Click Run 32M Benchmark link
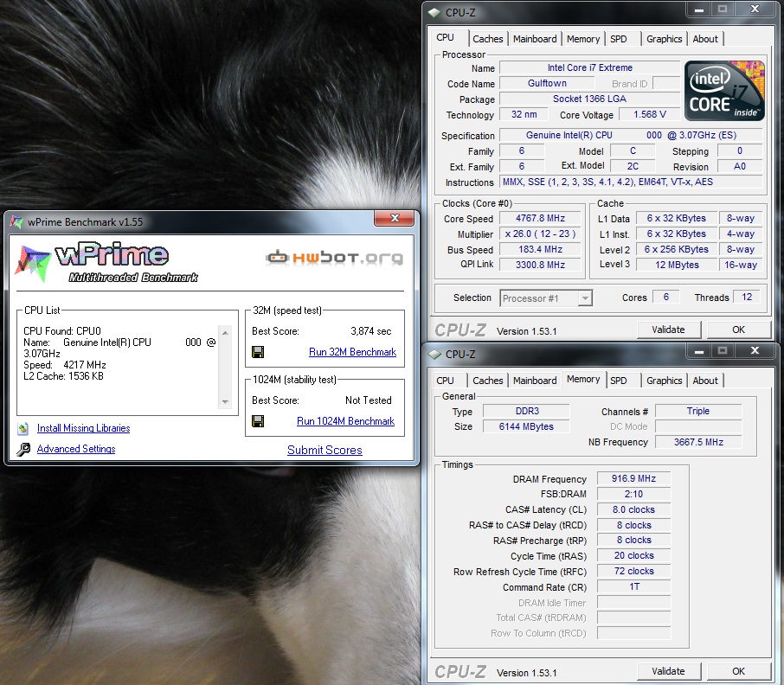Image resolution: width=784 pixels, height=685 pixels. click(352, 352)
